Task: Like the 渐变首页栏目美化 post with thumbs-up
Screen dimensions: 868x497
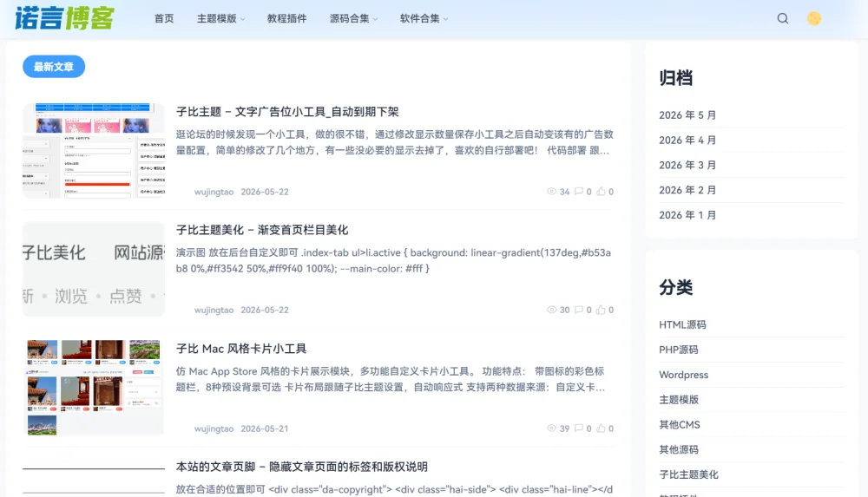Action: [601, 310]
